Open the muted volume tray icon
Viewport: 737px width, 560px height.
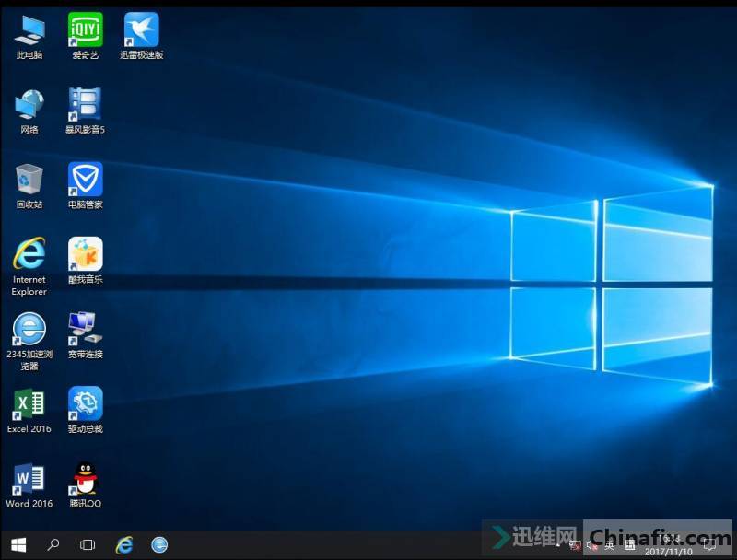coord(591,545)
